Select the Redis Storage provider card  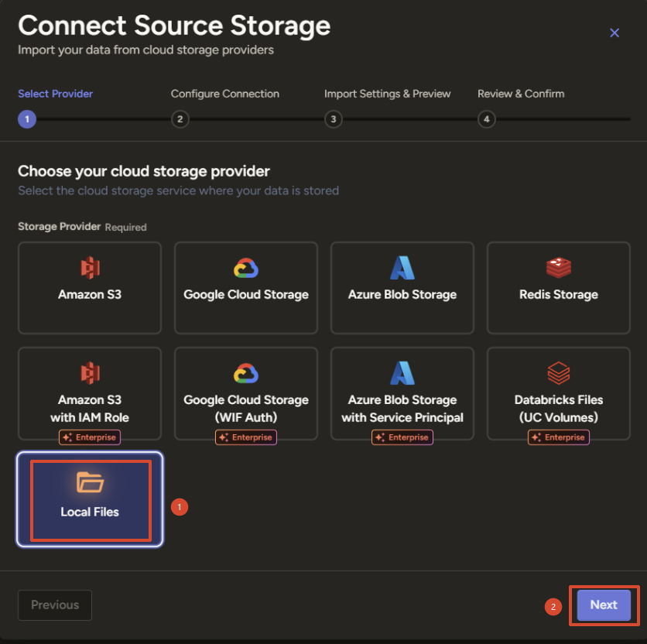(x=559, y=288)
